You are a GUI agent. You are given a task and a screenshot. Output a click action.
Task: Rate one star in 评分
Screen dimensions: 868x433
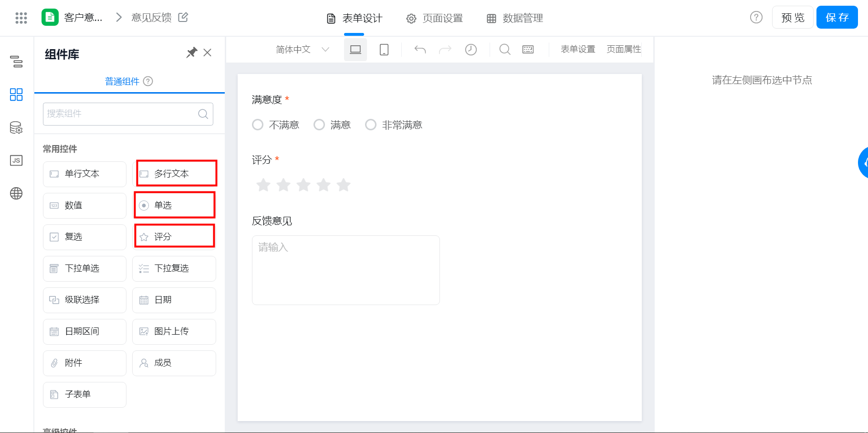(x=263, y=185)
